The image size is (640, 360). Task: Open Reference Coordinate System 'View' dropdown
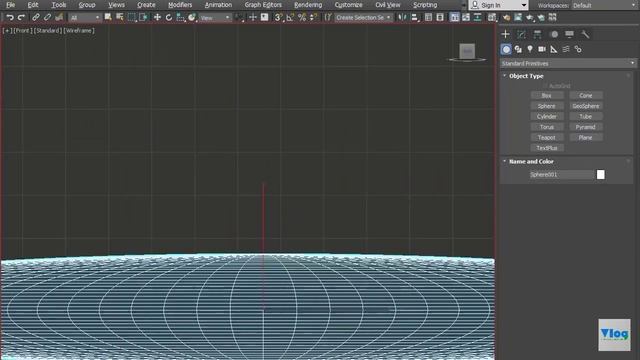pos(215,18)
